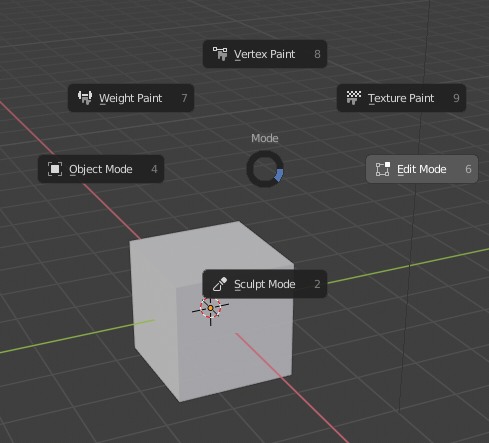
Task: Click the 3D cursor crosshair on the cube
Action: pos(210,308)
